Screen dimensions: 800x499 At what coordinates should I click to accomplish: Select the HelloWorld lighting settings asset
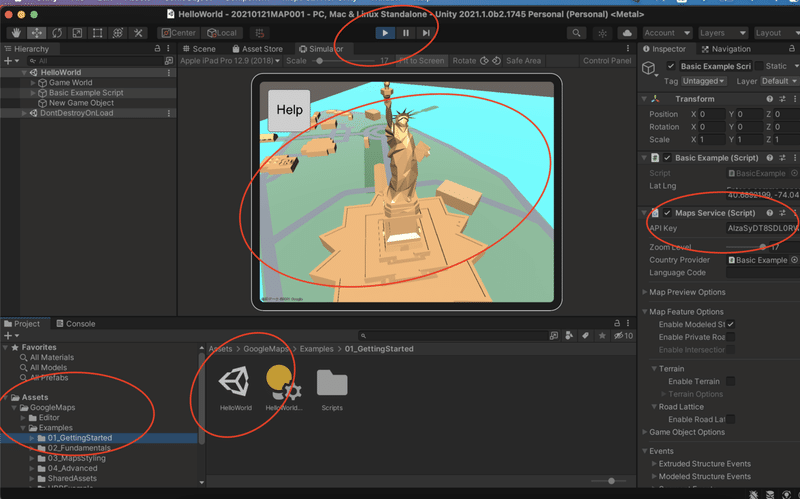point(284,387)
